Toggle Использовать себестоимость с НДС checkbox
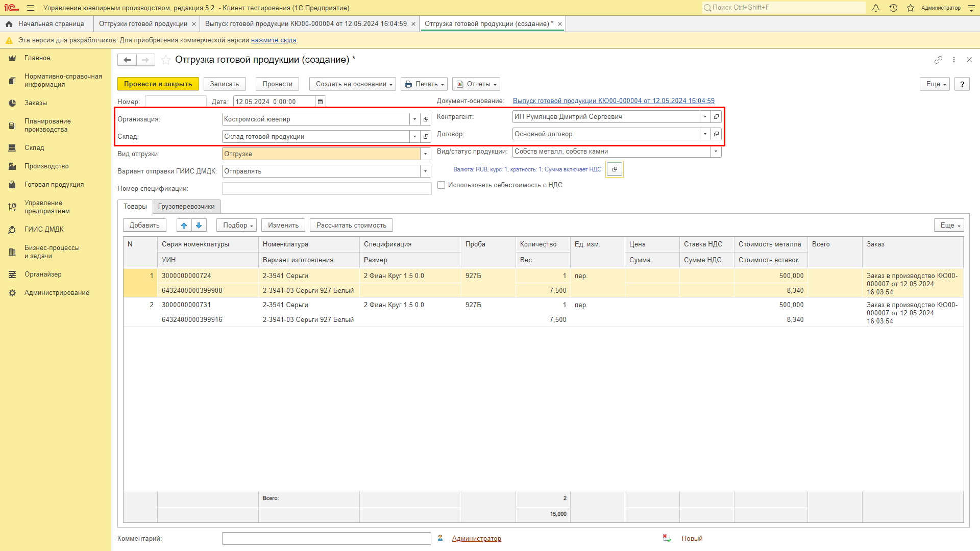 point(441,185)
